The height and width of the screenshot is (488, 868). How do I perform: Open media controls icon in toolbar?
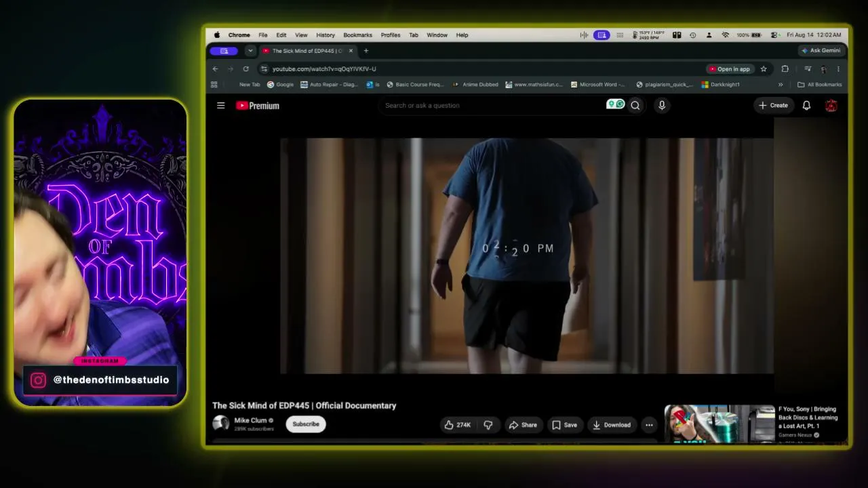[808, 68]
